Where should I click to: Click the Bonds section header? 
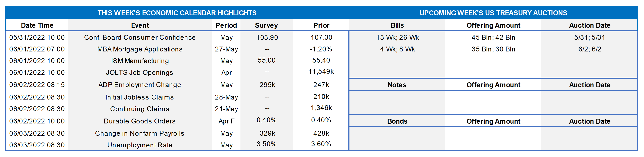(x=397, y=121)
